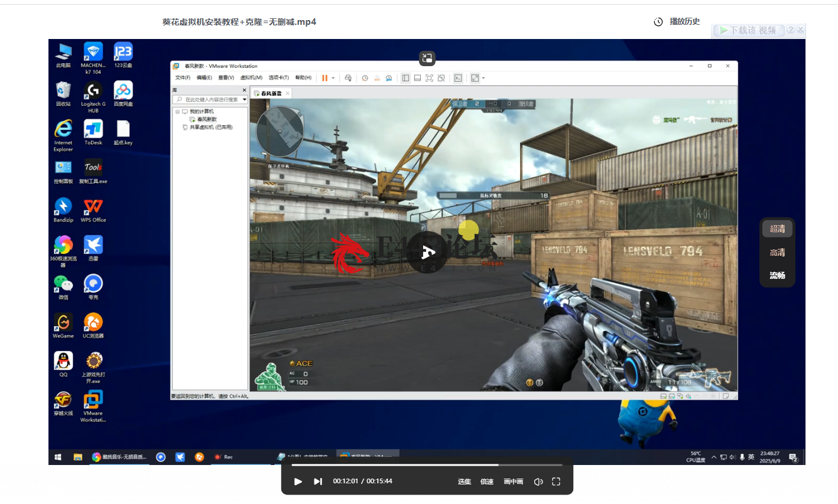Click the orange pause VM button
This screenshot has width=838, height=504.
[324, 78]
